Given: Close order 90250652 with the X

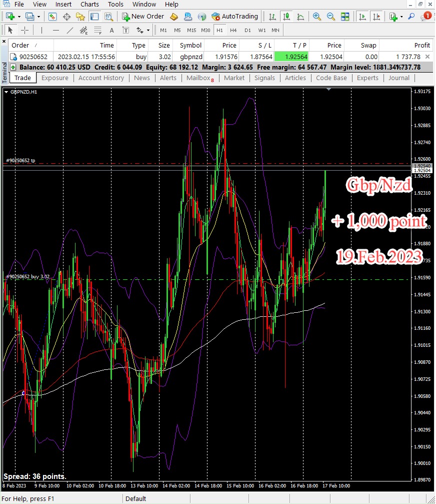Looking at the screenshot, I should click(427, 57).
